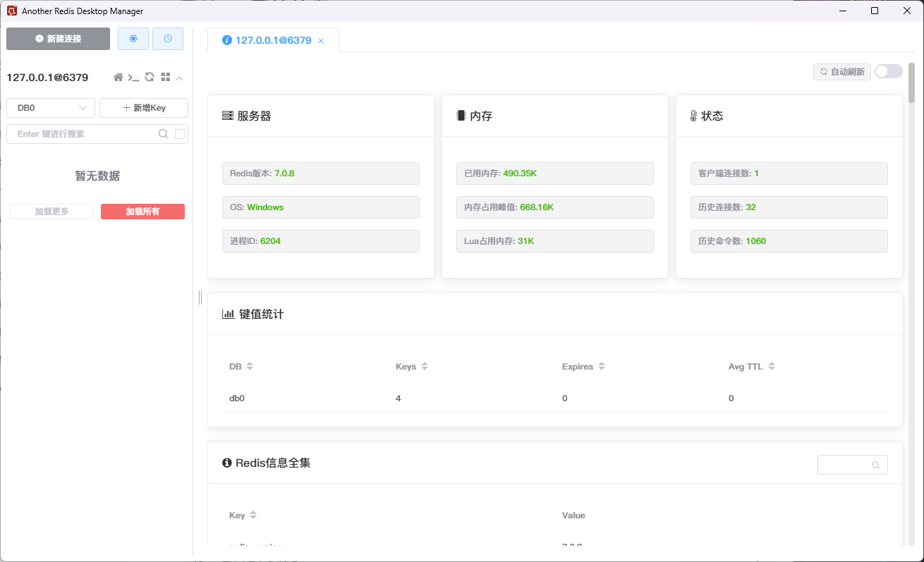The width and height of the screenshot is (924, 562).
Task: Click the 新增Key button
Action: (x=144, y=108)
